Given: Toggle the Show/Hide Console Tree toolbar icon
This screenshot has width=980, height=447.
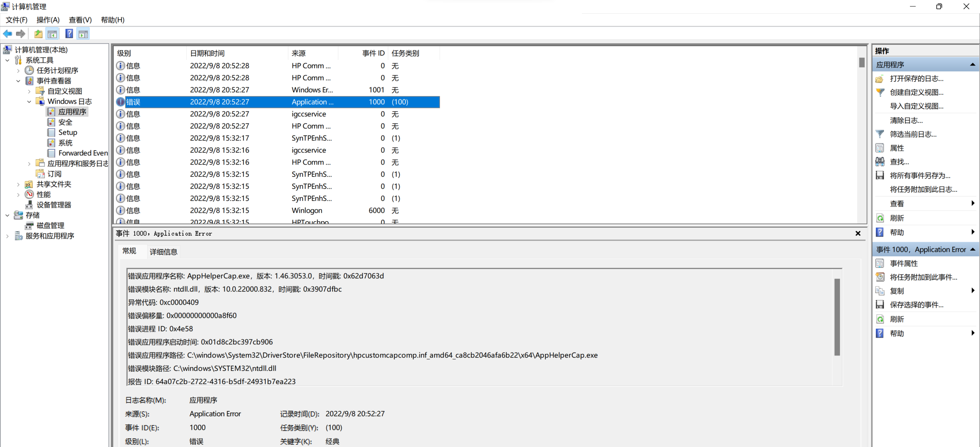Looking at the screenshot, I should [52, 34].
